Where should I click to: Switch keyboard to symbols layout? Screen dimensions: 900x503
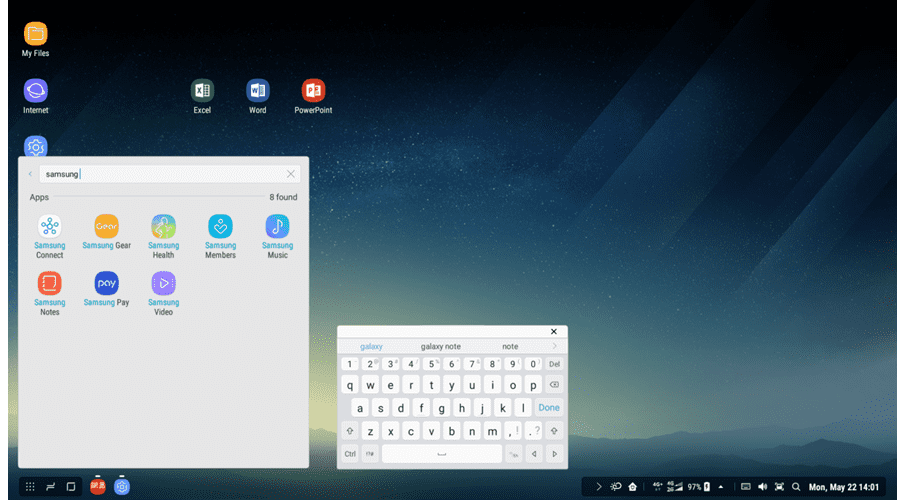pyautogui.click(x=370, y=454)
